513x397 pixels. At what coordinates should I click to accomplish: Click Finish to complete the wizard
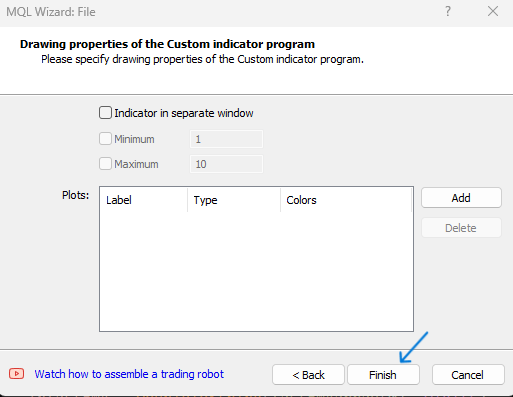pyautogui.click(x=383, y=375)
